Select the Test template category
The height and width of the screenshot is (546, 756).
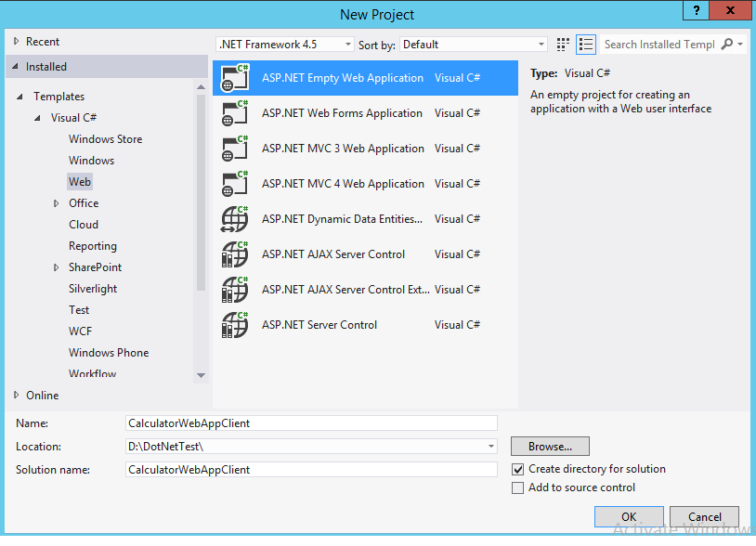[x=79, y=310]
